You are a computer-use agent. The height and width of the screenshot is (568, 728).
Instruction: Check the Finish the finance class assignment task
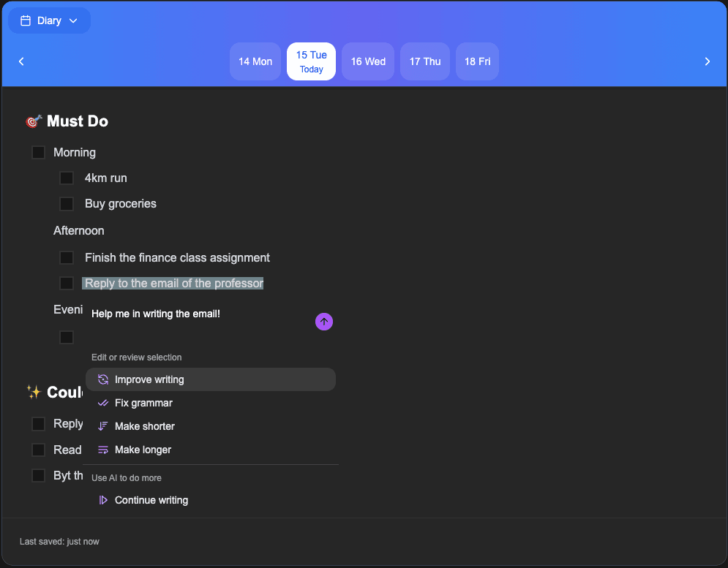coord(67,257)
